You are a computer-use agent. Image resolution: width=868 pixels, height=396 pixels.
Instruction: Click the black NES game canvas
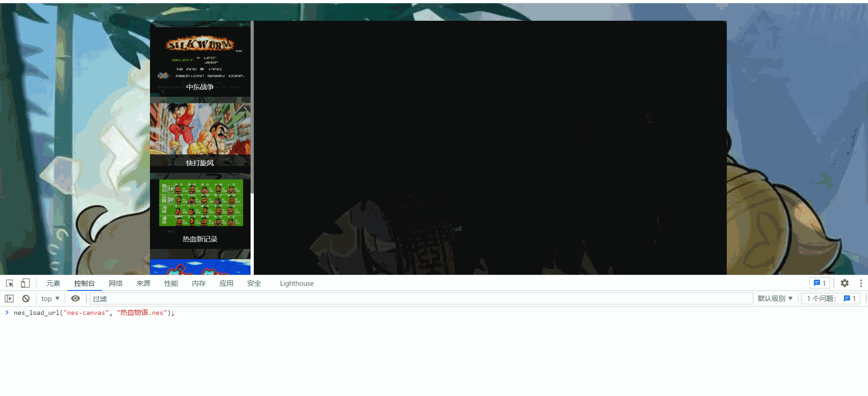tap(490, 148)
